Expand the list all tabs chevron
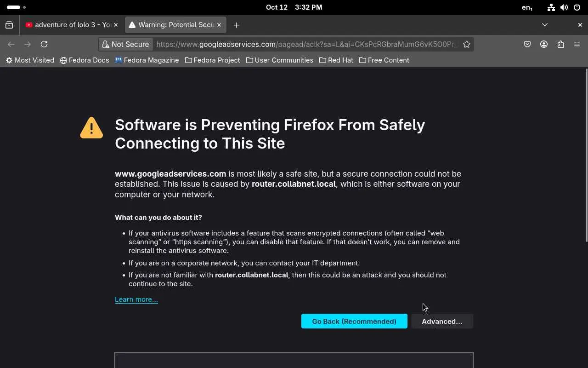588x368 pixels. [545, 25]
